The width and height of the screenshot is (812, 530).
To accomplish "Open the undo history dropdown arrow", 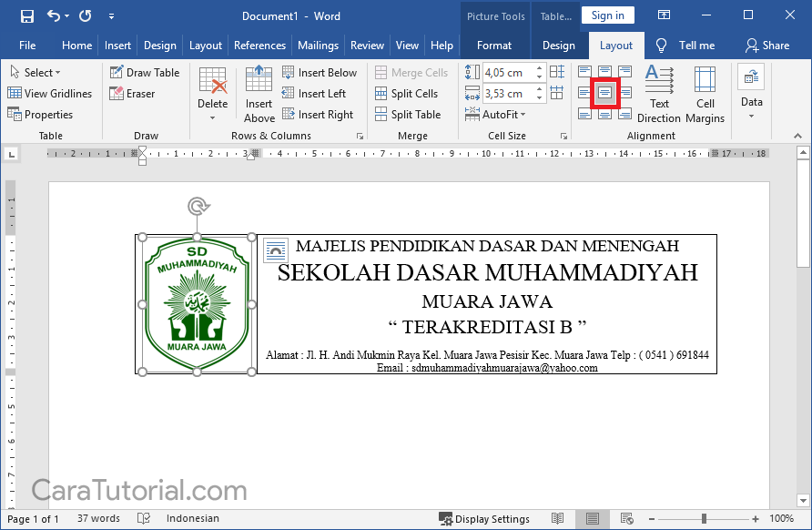I will tap(66, 16).
